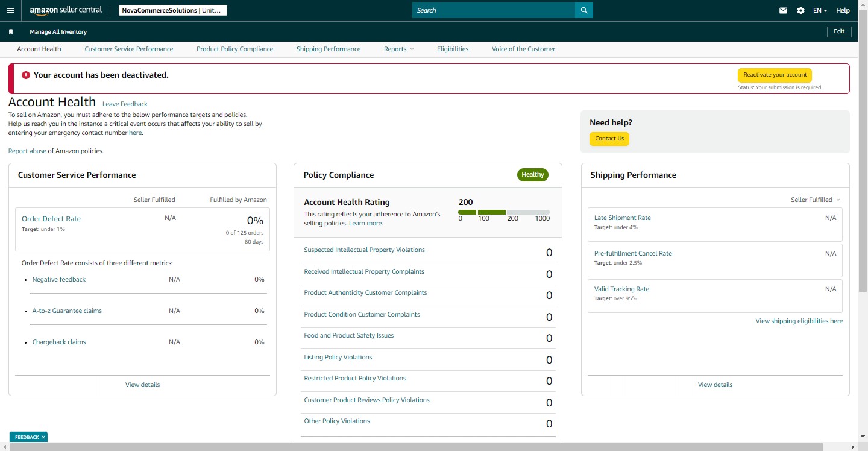Focus the Search input field
868x451 pixels.
click(494, 10)
